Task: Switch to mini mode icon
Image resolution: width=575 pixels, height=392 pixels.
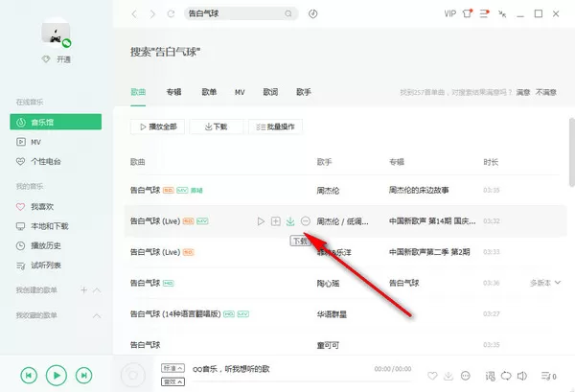Action: pos(502,14)
